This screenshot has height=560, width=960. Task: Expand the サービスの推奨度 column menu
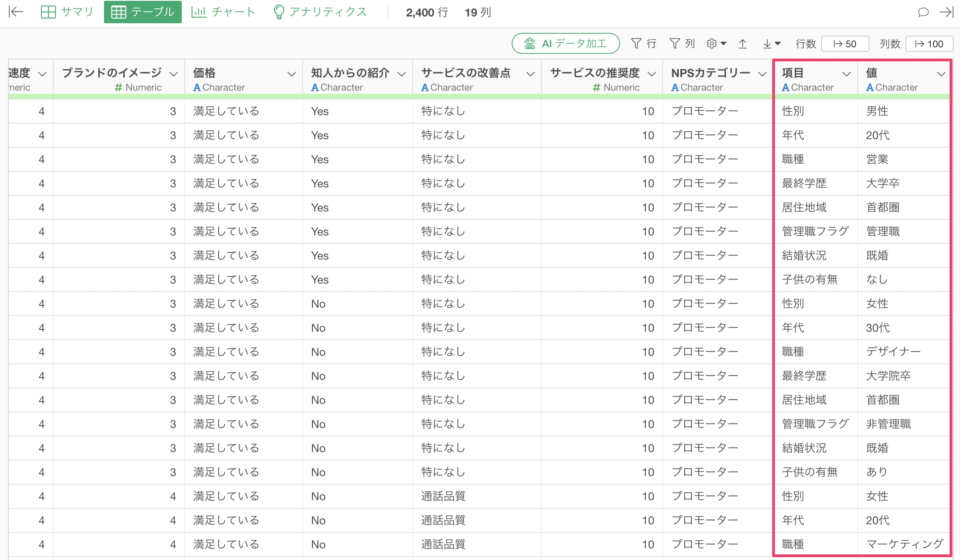pos(652,74)
